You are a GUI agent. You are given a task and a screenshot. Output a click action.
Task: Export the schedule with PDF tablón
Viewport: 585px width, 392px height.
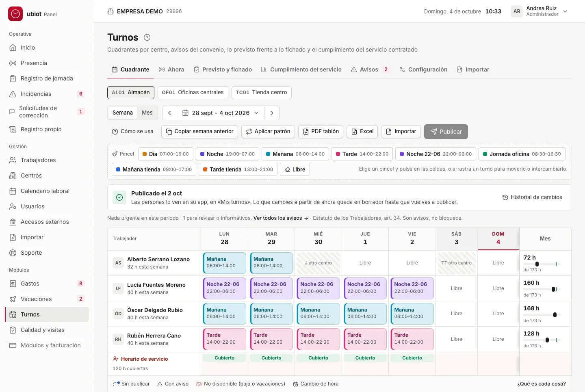pyautogui.click(x=321, y=132)
